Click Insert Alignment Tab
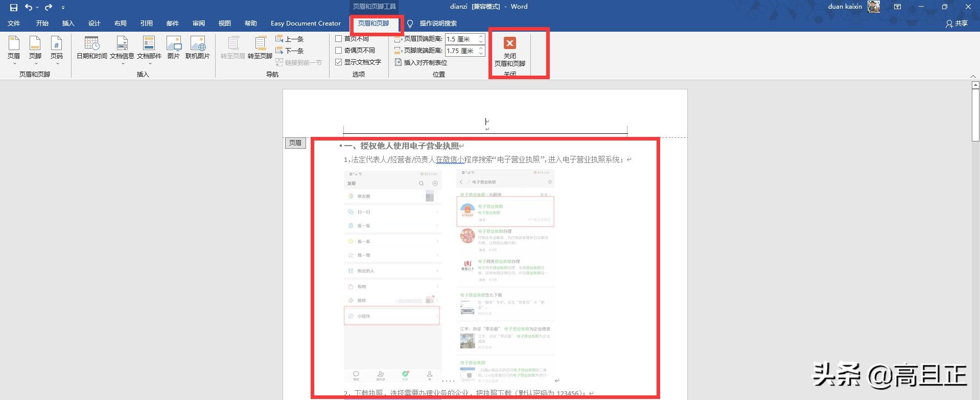Screen dimensions: 980x400 click(x=421, y=62)
